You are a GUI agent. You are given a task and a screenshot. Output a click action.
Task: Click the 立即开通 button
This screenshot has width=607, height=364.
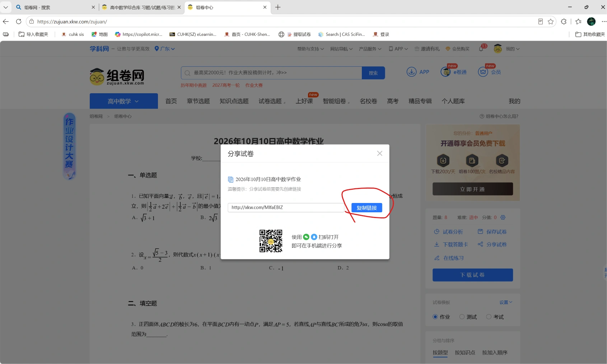click(x=472, y=189)
